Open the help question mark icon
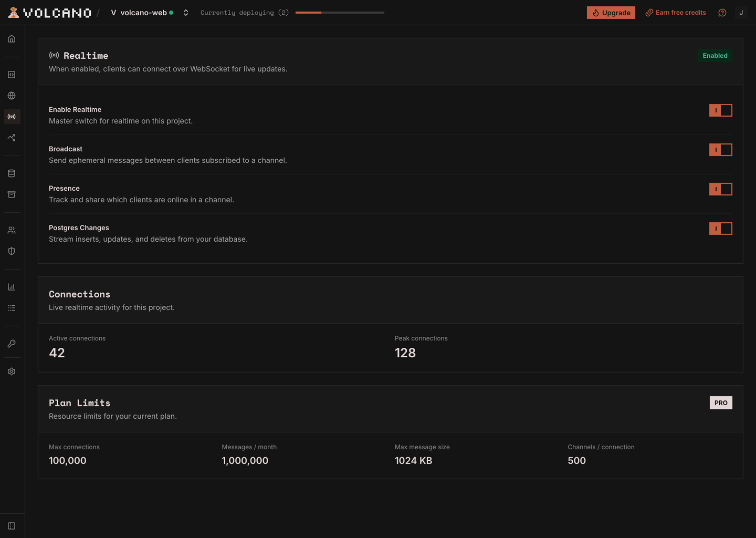The image size is (756, 538). tap(722, 13)
